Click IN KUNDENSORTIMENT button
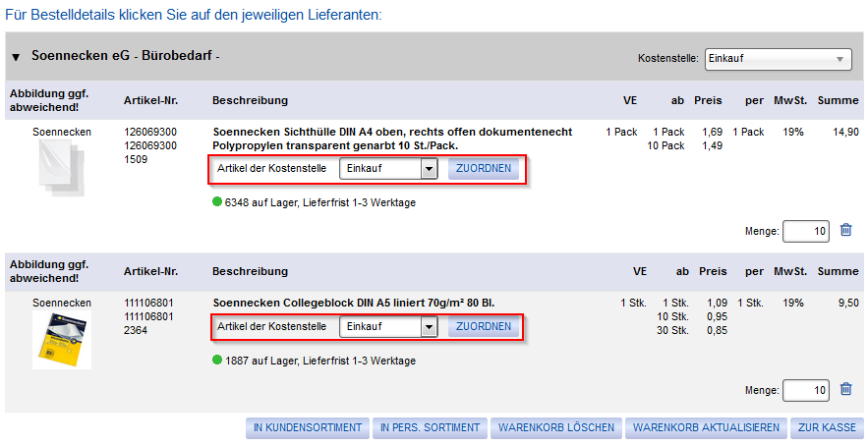Image resolution: width=868 pixels, height=446 pixels. click(308, 427)
